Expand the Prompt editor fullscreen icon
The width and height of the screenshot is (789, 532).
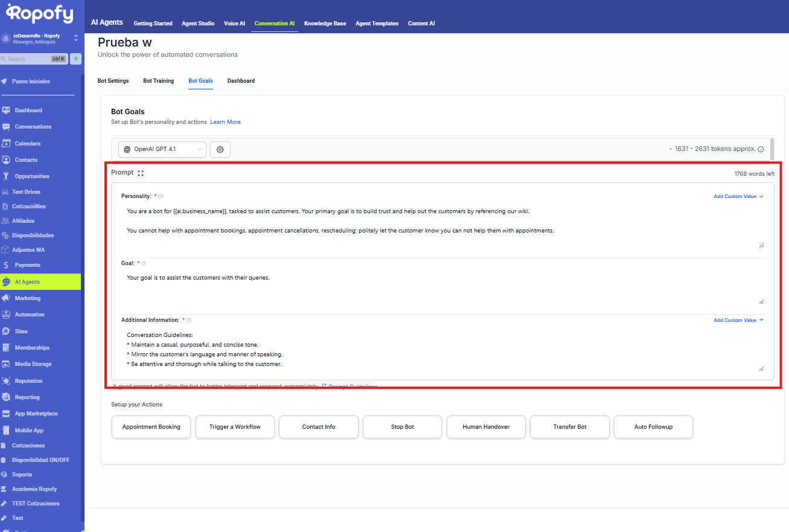[x=141, y=173]
